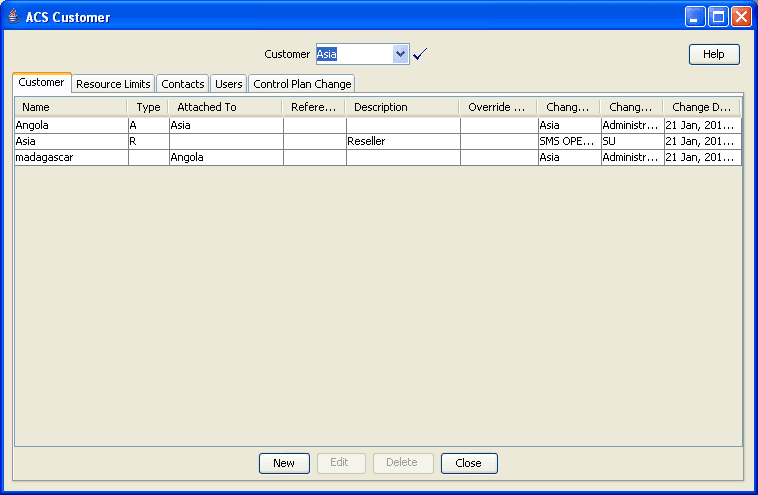Click the Java icon in the title bar

tap(14, 16)
